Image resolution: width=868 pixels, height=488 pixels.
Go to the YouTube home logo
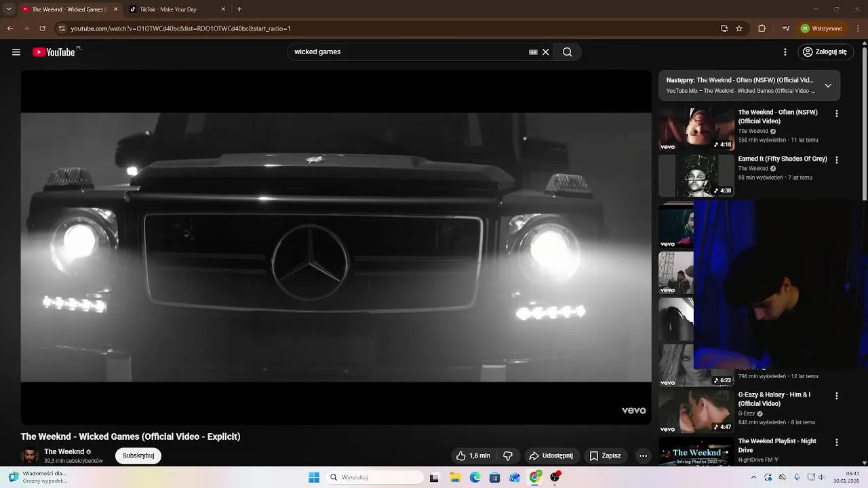click(x=54, y=52)
